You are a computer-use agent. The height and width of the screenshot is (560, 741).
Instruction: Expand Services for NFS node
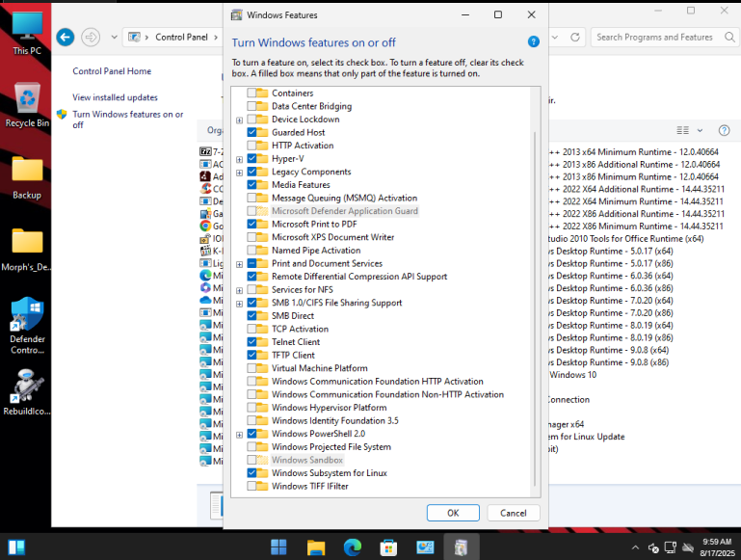[x=239, y=290]
